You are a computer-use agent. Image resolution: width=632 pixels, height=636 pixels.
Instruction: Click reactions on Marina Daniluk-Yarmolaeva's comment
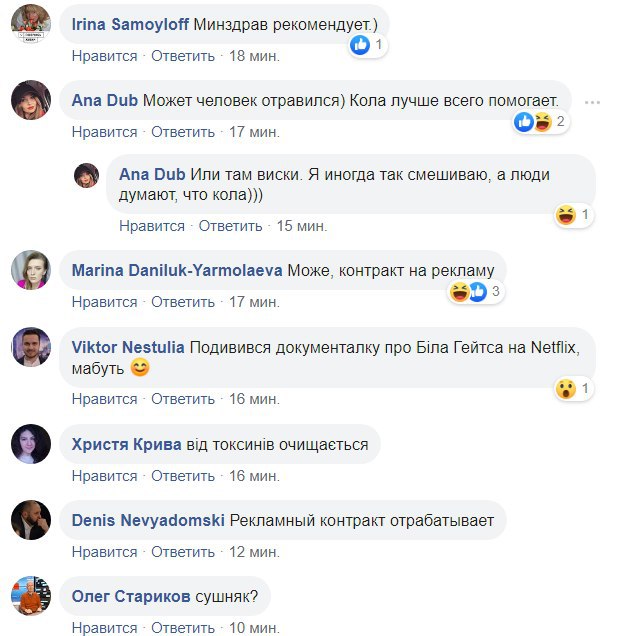coord(468,292)
